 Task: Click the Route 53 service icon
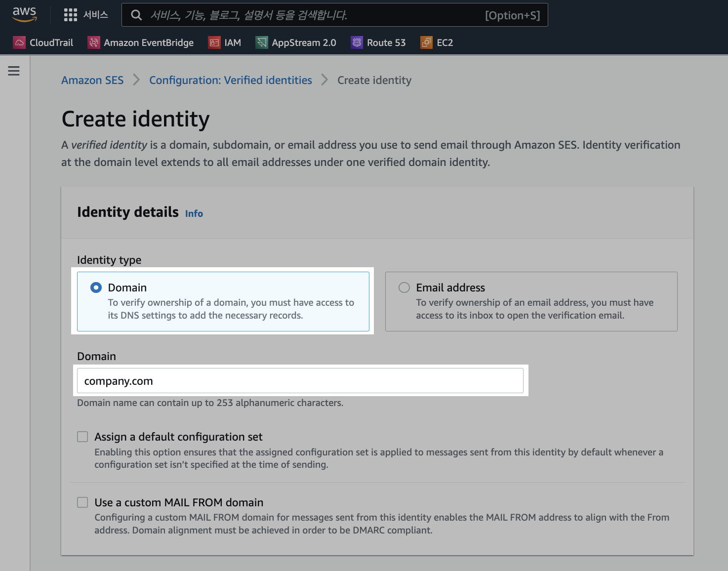coord(357,42)
